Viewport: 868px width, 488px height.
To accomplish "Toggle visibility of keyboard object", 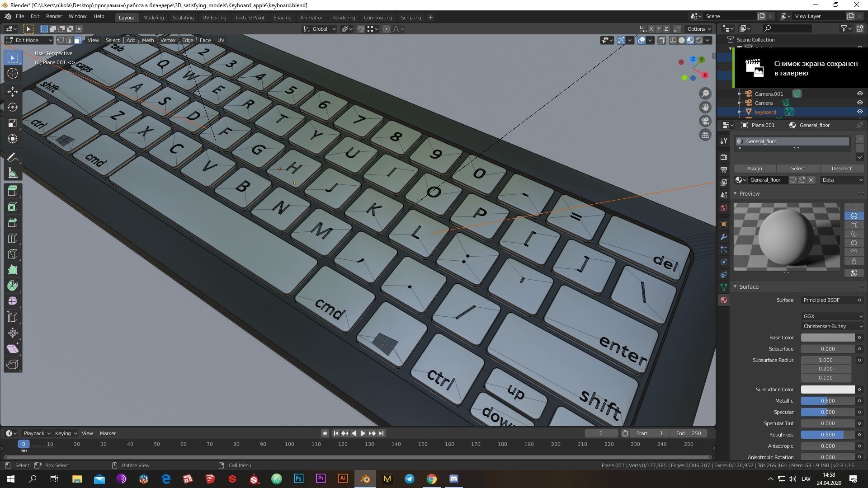I will [x=860, y=112].
